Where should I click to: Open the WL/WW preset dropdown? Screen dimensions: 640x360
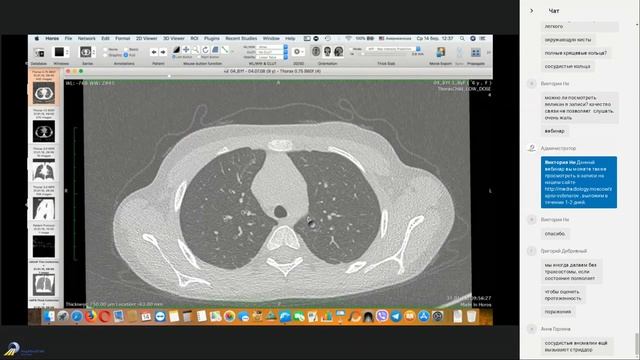pyautogui.click(x=272, y=47)
